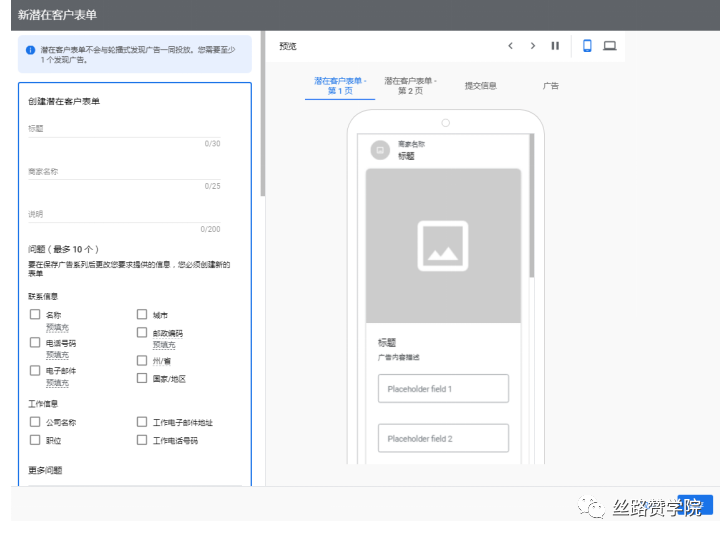Image resolution: width=725 pixels, height=540 pixels.
Task: Check the 电话号码 checkbox
Action: click(x=35, y=343)
